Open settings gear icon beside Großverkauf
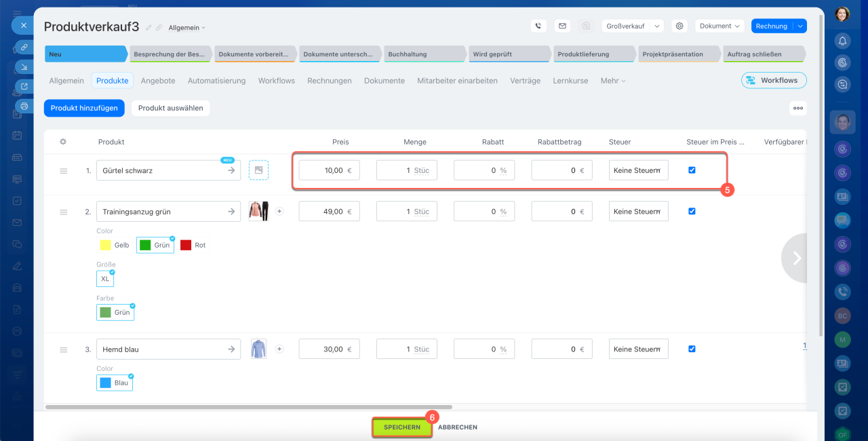This screenshot has width=868, height=441. tap(679, 26)
